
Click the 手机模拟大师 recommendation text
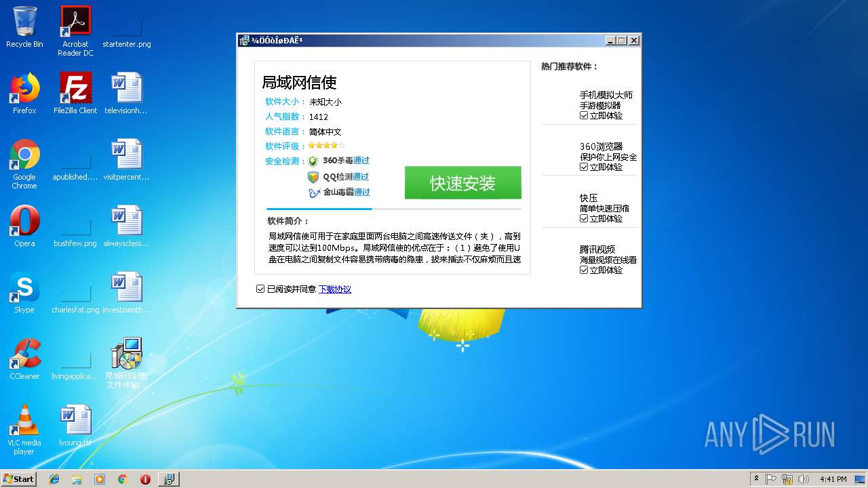click(x=606, y=96)
